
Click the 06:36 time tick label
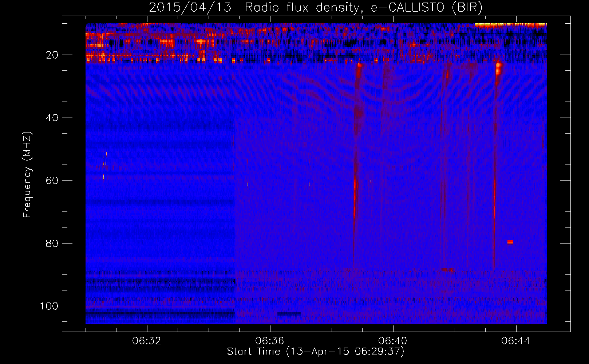click(270, 341)
